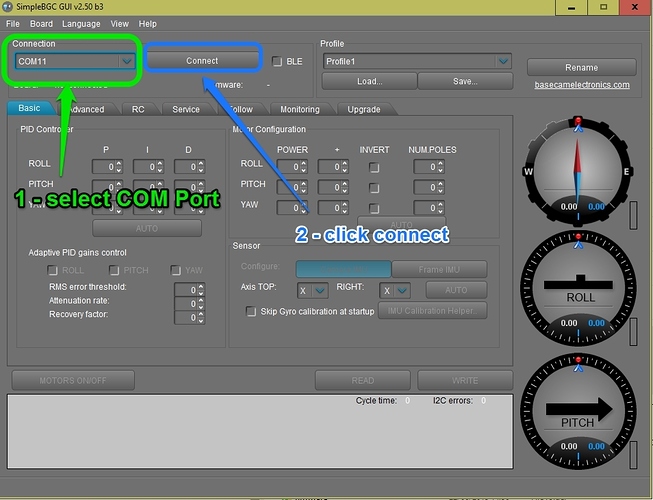Click the Rename profile button

pos(581,67)
